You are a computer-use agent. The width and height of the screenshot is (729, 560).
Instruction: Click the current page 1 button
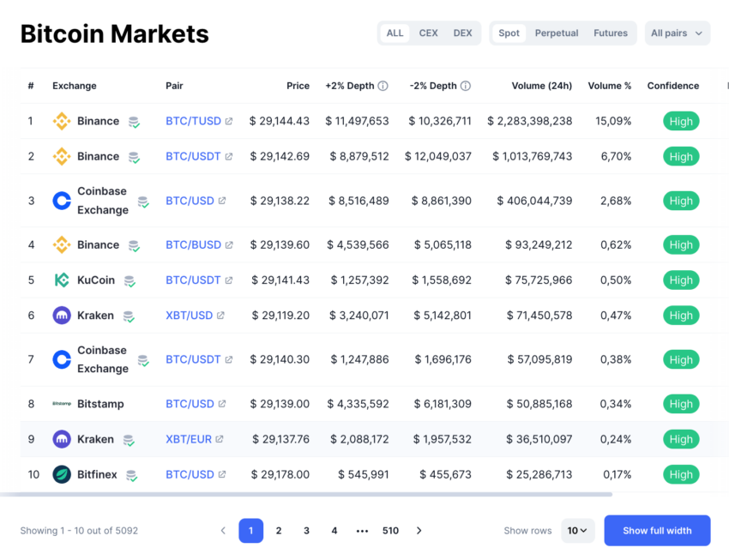(x=251, y=531)
